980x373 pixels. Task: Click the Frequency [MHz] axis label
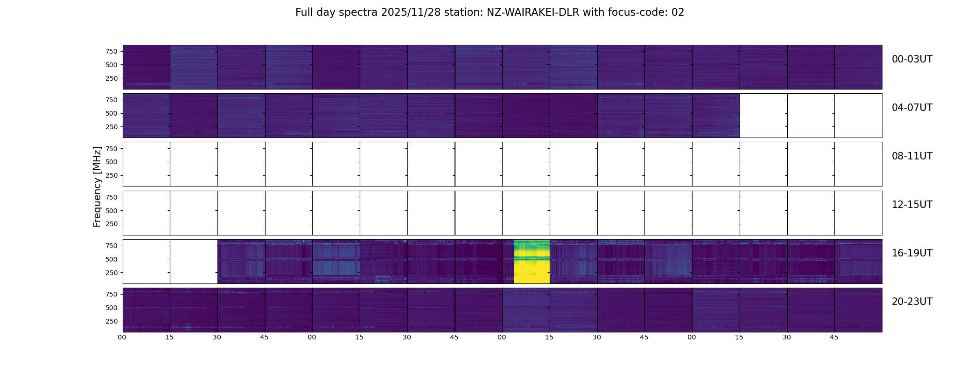[x=97, y=186]
